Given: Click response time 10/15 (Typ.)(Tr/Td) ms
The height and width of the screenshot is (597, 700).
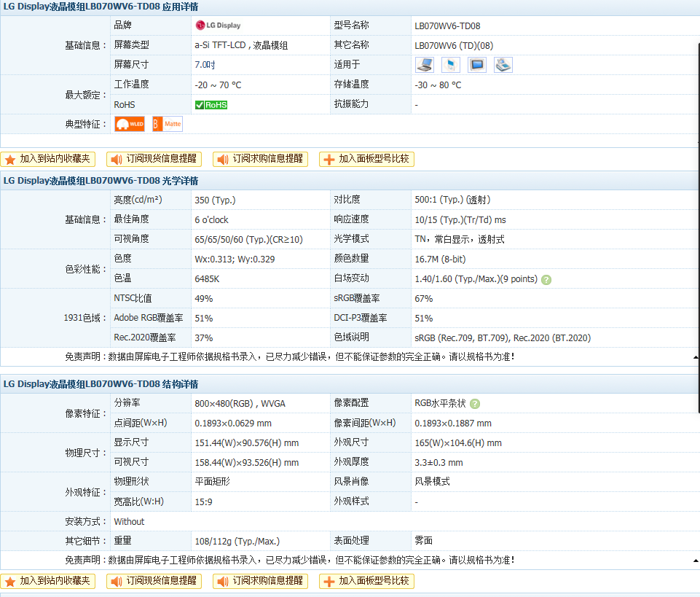Looking at the screenshot, I should pyautogui.click(x=460, y=220).
